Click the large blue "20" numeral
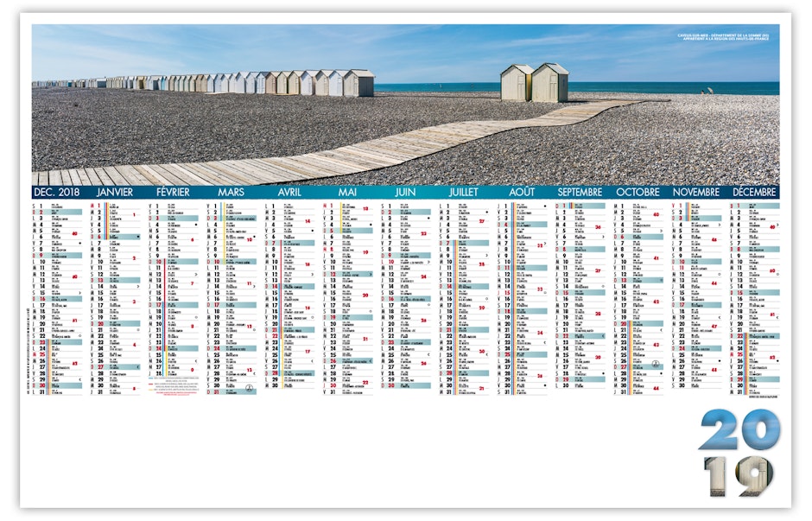 tap(739, 429)
